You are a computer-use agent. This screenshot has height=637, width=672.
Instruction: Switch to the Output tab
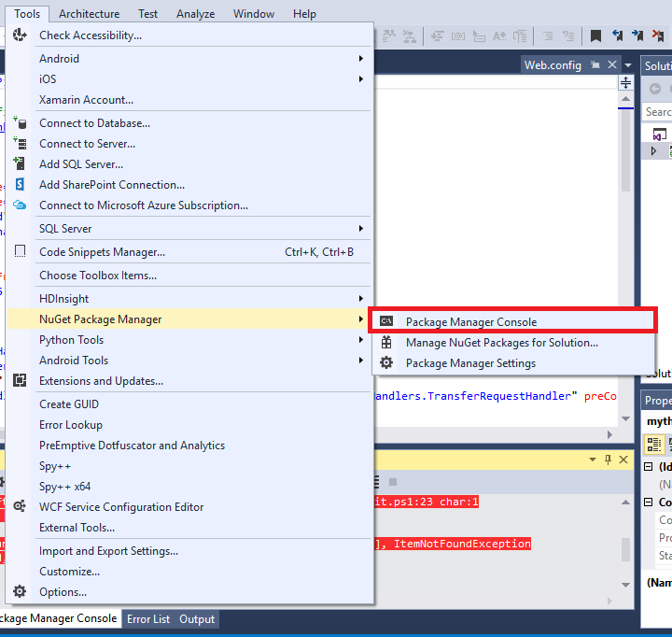tap(197, 618)
